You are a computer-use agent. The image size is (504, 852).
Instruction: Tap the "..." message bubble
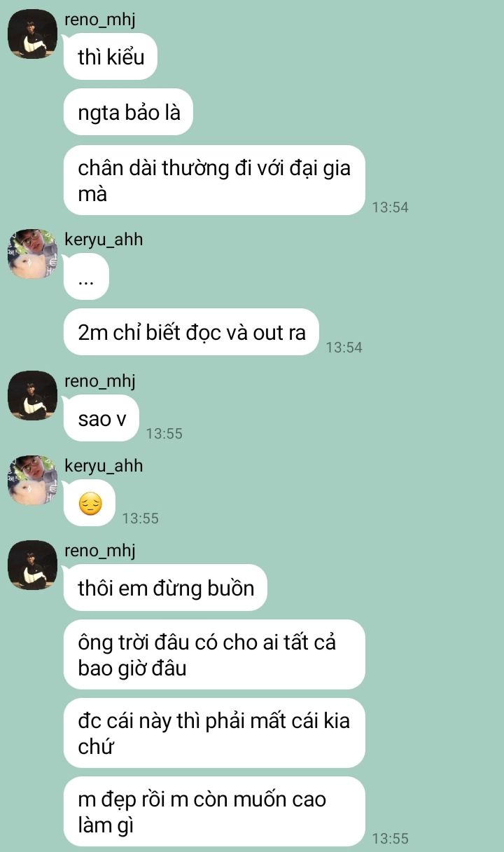point(87,276)
